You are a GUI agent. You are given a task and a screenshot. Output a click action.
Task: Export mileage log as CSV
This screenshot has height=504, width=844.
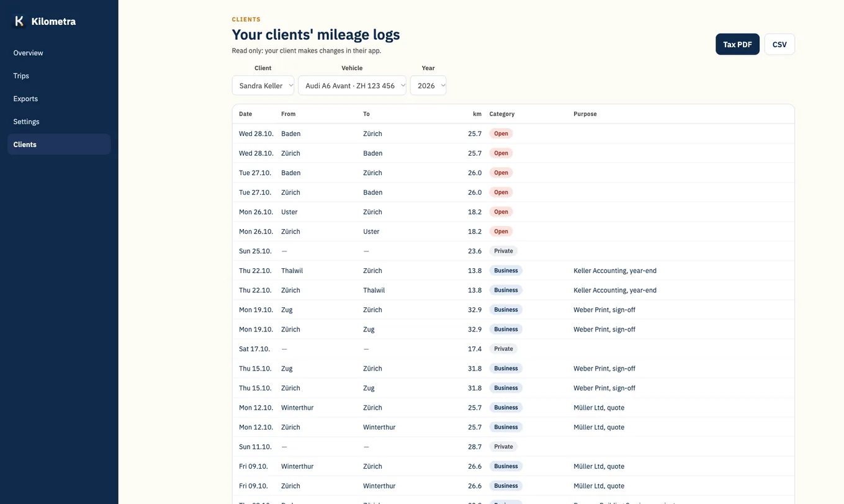coord(779,44)
